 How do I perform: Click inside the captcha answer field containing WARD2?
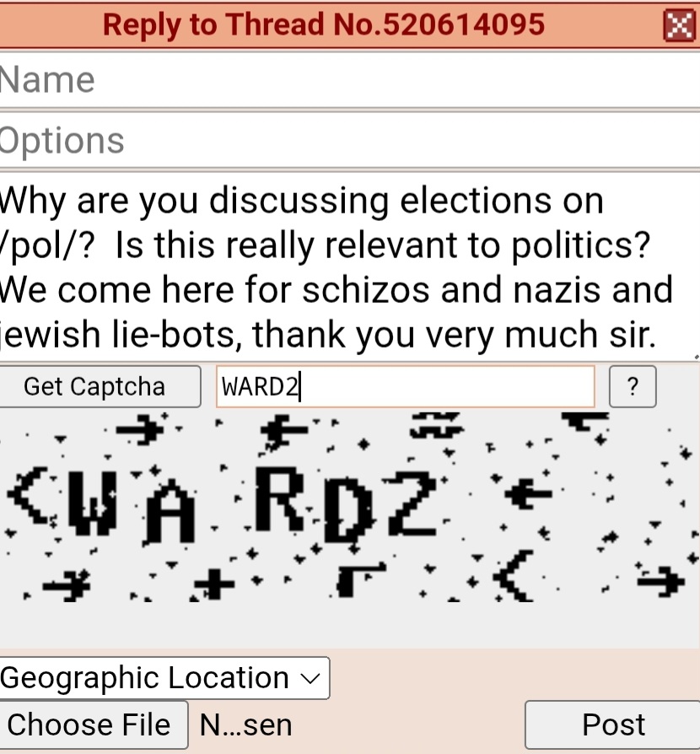tap(406, 386)
